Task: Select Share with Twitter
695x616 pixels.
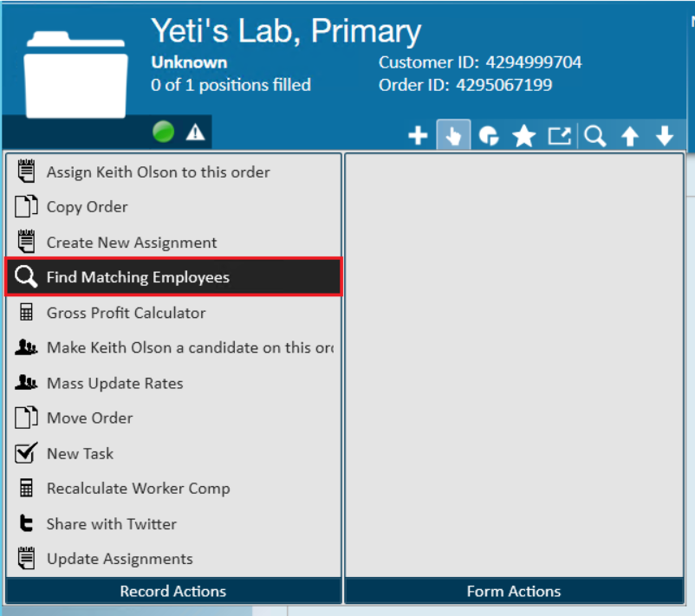Action: point(111,523)
